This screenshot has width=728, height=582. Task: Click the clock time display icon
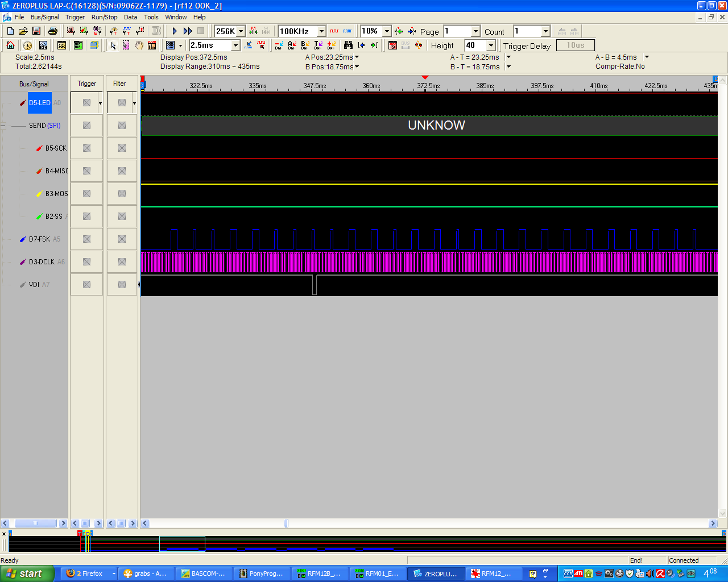27,45
